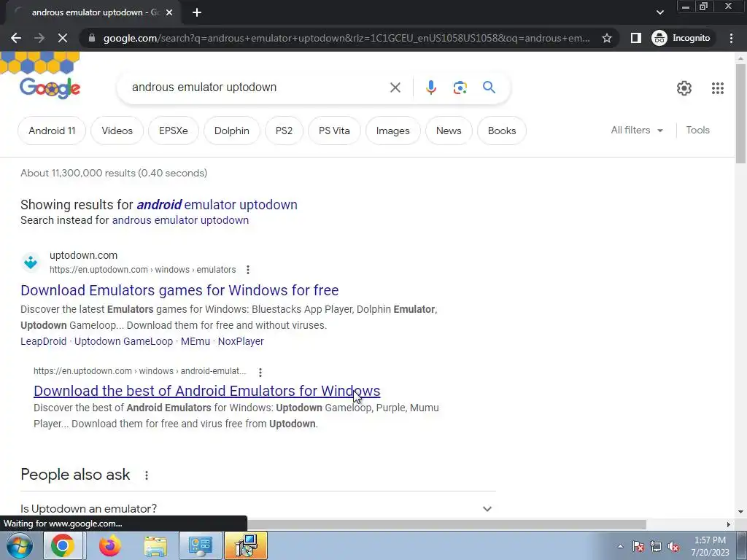Select the Dolphin filter chip
The image size is (747, 560).
click(231, 131)
